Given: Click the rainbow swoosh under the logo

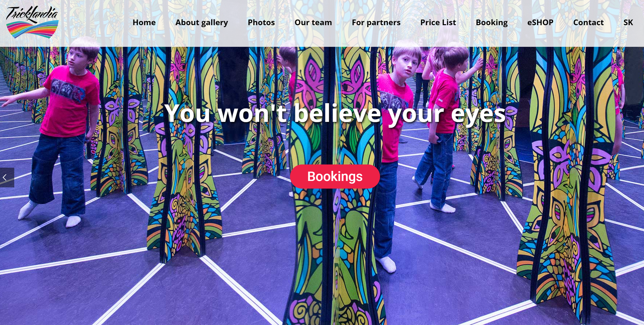Looking at the screenshot, I should (x=32, y=30).
